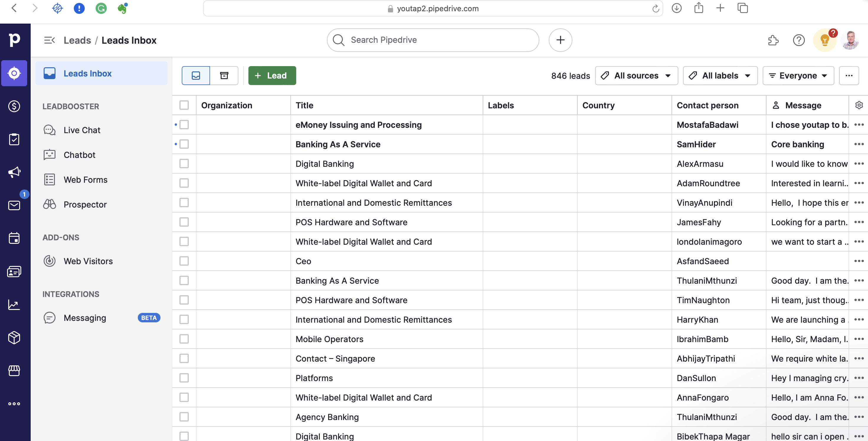
Task: Open Sales Assistant lightbulb icon
Action: (x=825, y=40)
